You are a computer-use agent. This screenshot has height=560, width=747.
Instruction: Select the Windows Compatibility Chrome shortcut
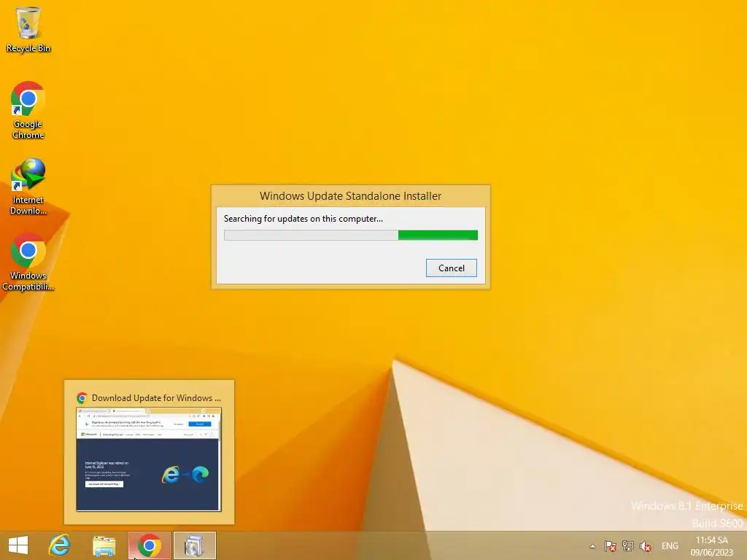[x=28, y=262]
